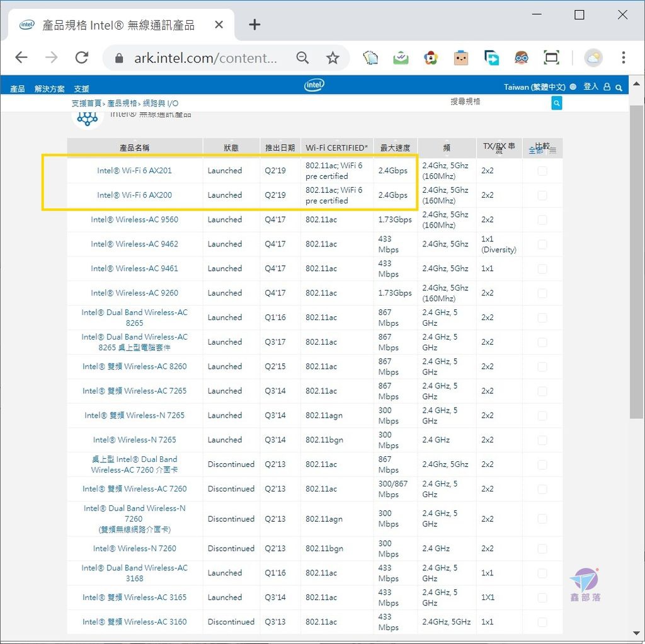
Task: Sort table by 頻 column header
Action: coord(447,147)
